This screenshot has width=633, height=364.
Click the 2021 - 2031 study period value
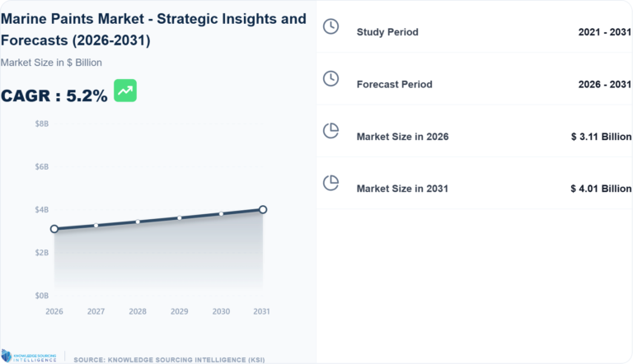604,32
